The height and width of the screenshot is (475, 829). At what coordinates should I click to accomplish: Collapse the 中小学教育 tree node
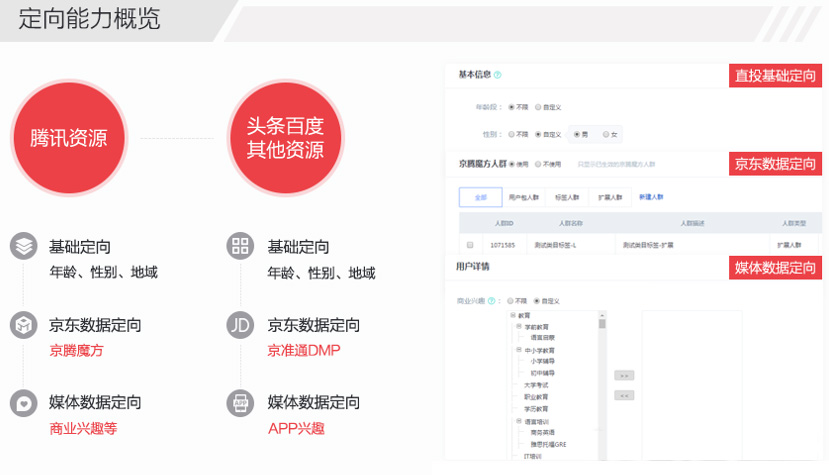point(519,350)
